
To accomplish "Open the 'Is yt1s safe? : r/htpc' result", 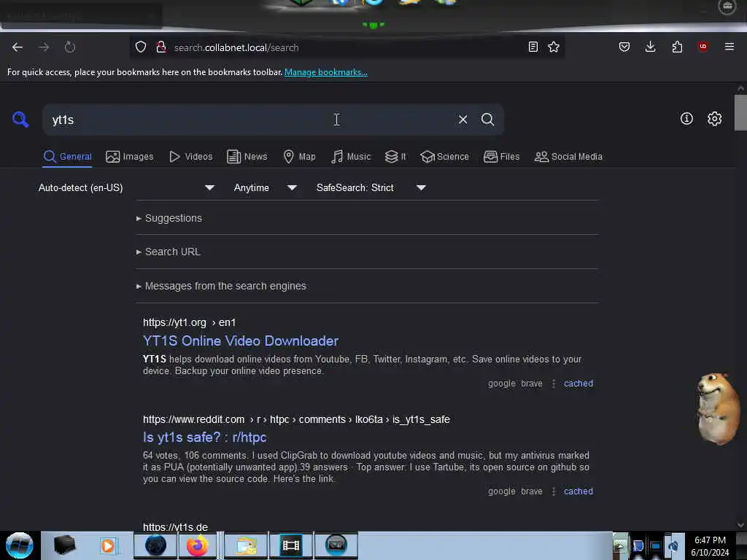I will [x=205, y=437].
